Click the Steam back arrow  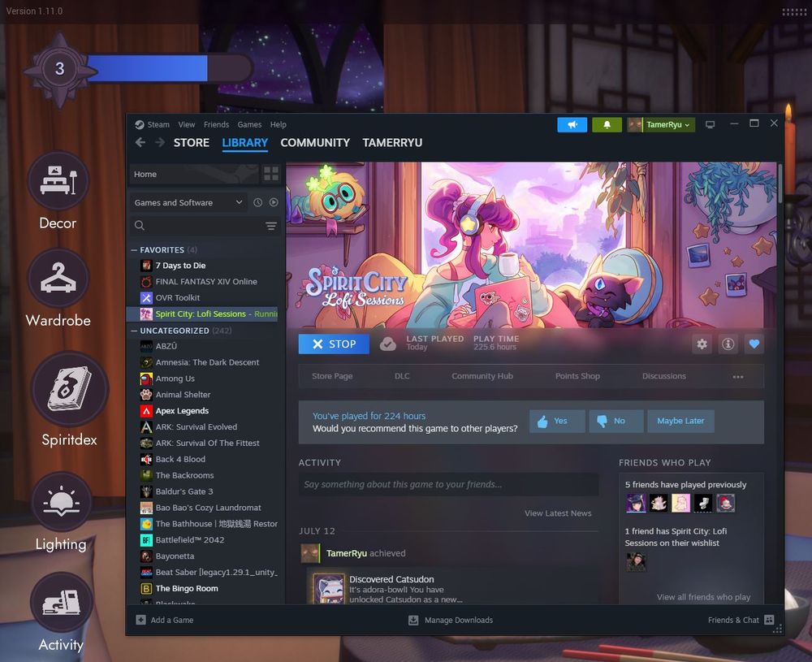(x=140, y=142)
